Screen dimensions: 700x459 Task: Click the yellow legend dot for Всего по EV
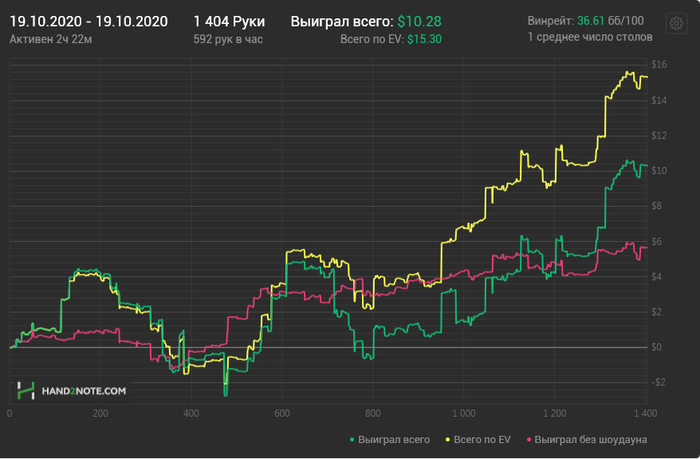point(448,440)
